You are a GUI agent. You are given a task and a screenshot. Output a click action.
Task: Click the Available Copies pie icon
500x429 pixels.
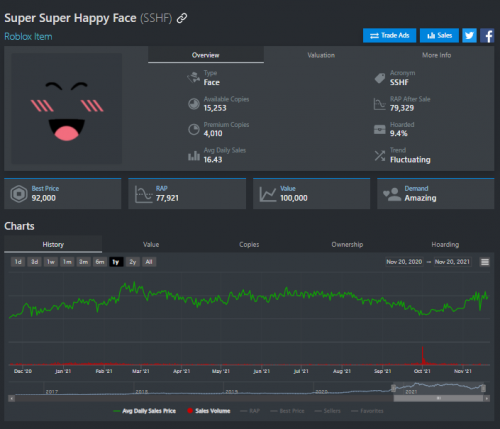[194, 104]
